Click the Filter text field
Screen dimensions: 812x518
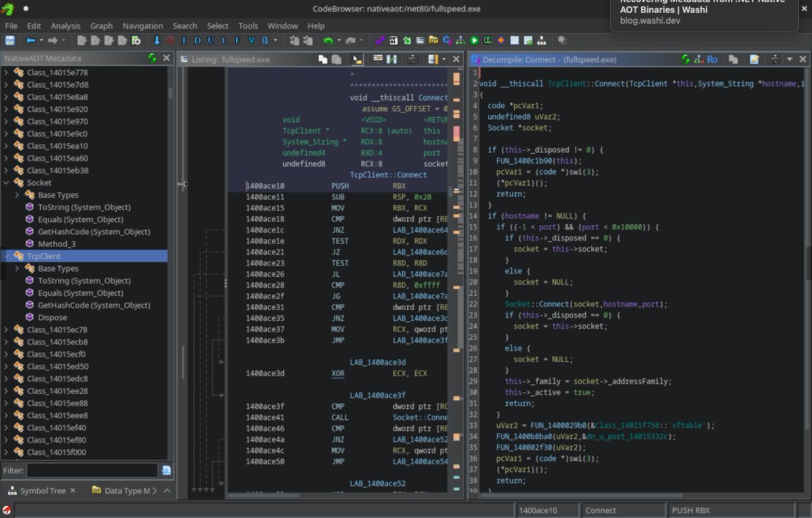click(x=91, y=470)
